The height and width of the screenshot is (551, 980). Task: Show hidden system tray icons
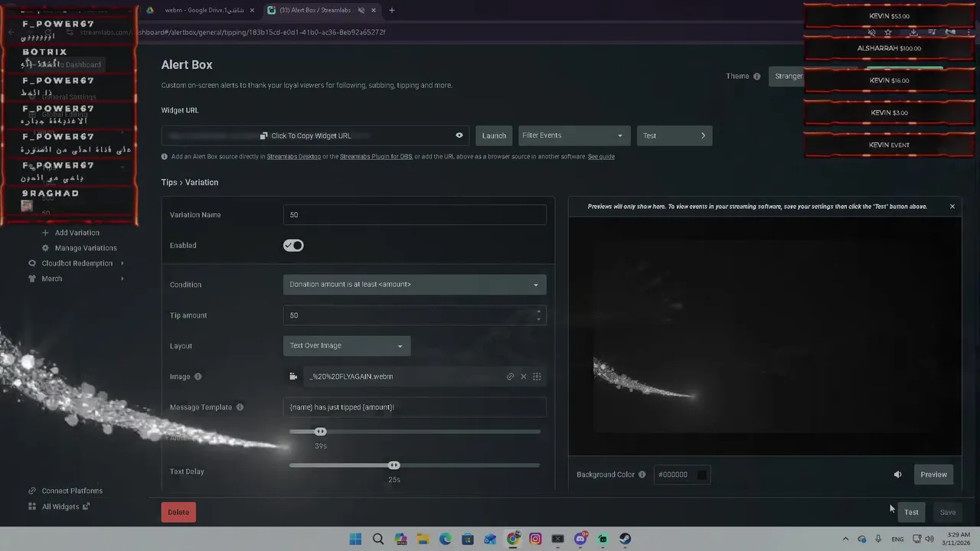[x=845, y=539]
